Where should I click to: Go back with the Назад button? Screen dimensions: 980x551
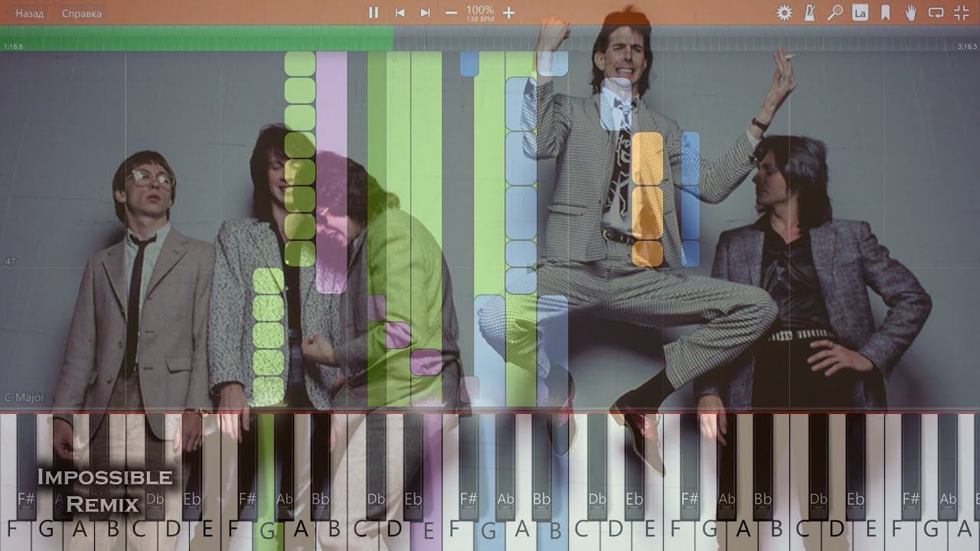coord(29,13)
